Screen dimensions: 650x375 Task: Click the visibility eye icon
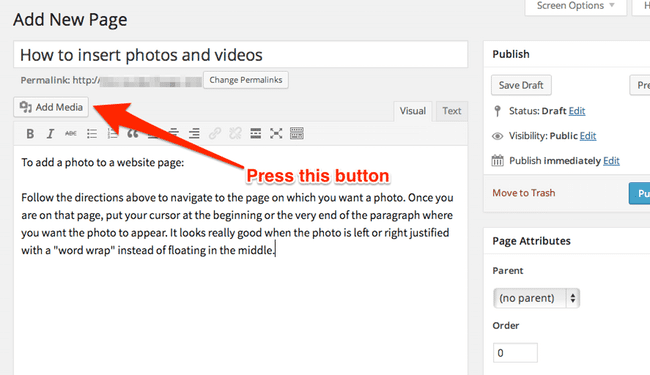click(497, 136)
